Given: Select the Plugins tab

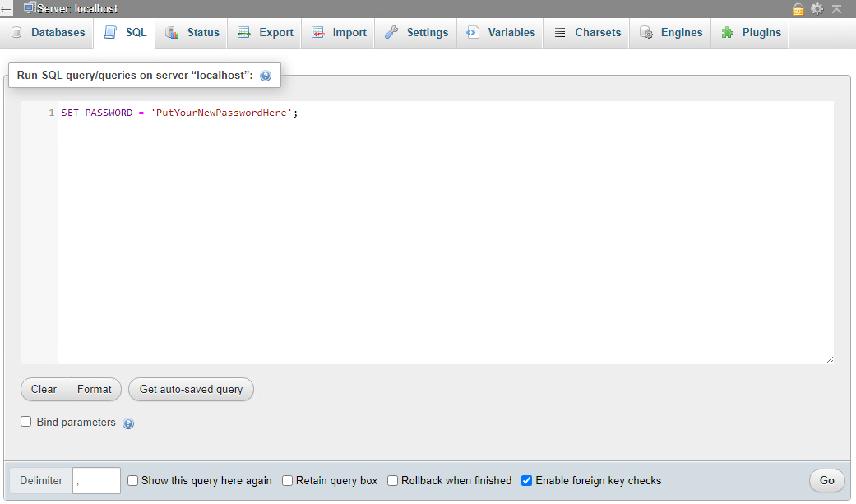Looking at the screenshot, I should (750, 33).
